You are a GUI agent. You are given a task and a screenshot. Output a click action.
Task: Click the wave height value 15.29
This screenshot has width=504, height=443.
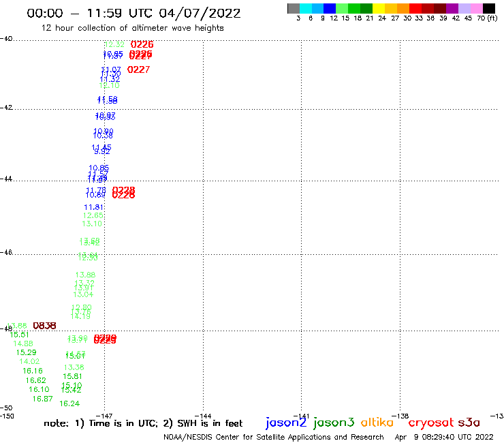[26, 352]
